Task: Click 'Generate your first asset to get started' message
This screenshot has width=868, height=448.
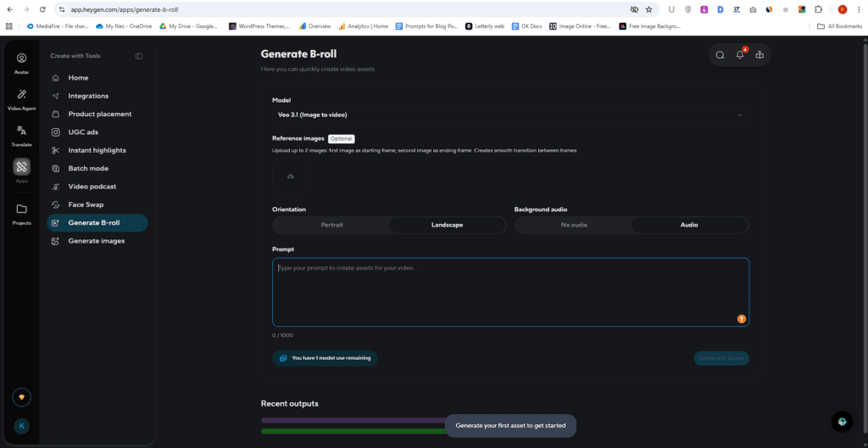Action: coord(510,426)
